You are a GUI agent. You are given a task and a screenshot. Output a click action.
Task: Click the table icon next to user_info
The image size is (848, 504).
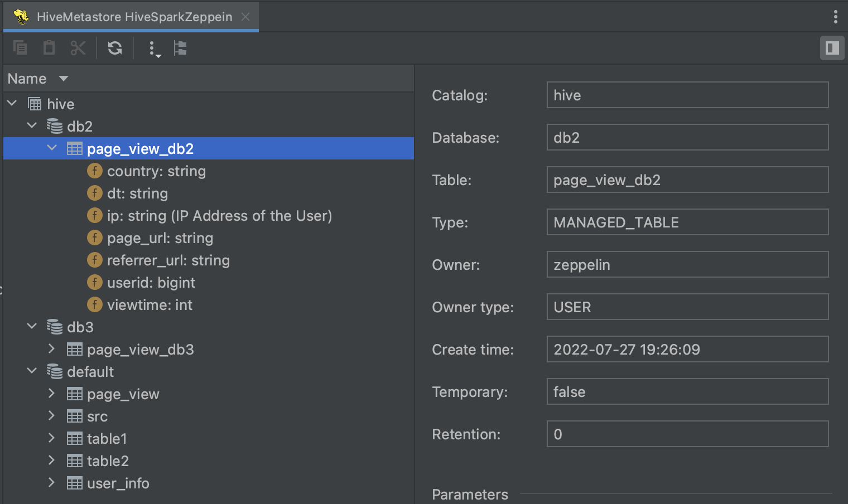[74, 483]
